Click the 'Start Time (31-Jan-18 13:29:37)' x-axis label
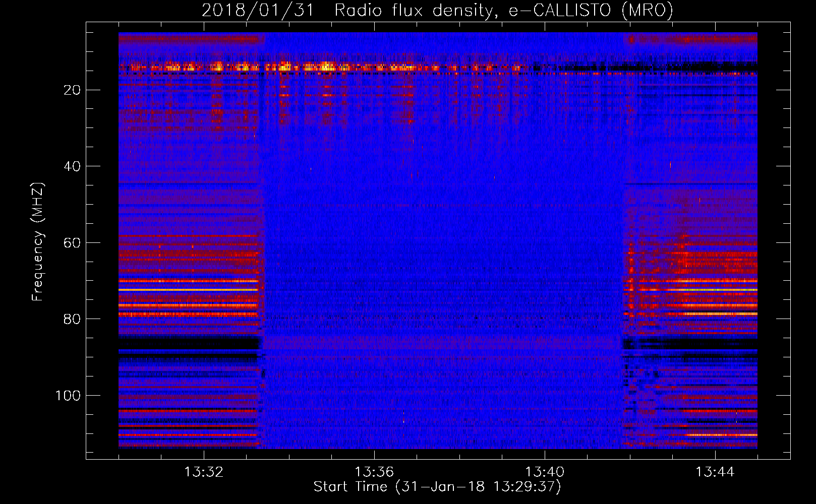 [437, 487]
